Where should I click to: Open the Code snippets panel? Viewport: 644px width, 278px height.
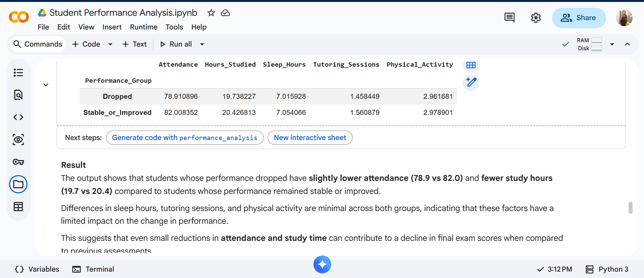18,117
